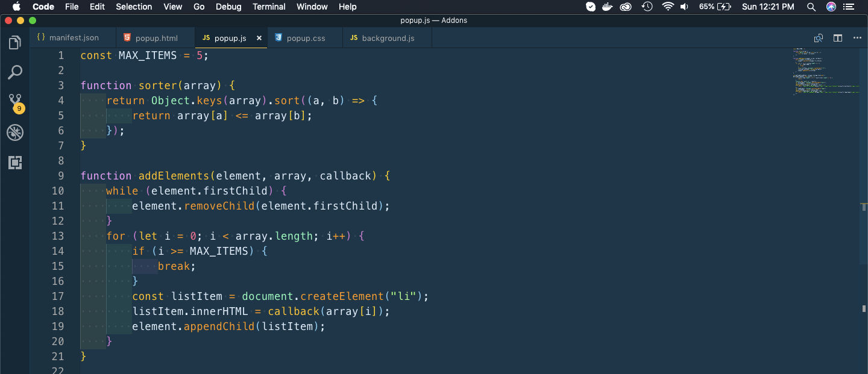Select the popup.js tab
The width and height of the screenshot is (868, 374).
point(231,38)
